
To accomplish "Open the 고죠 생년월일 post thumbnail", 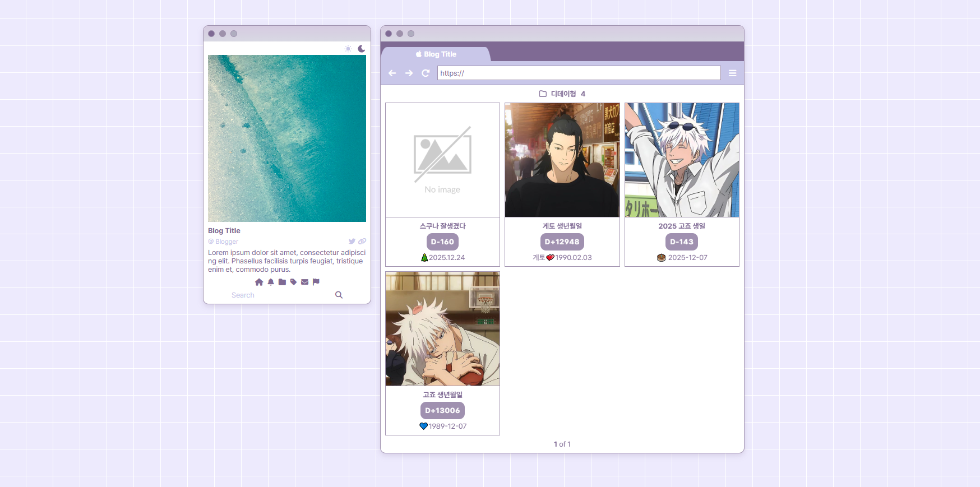I will pos(442,329).
